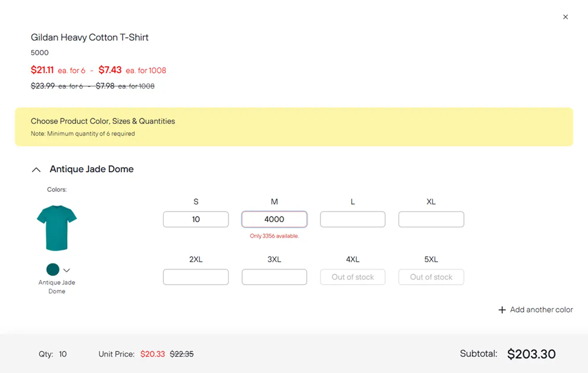Open the color dropdown arrow beside the swatch
The width and height of the screenshot is (588, 373).
tap(67, 270)
